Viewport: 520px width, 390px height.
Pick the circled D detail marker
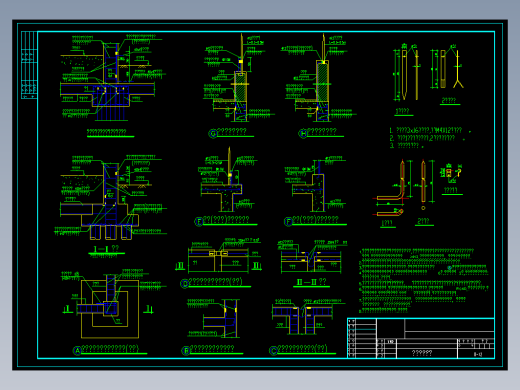tap(184, 284)
